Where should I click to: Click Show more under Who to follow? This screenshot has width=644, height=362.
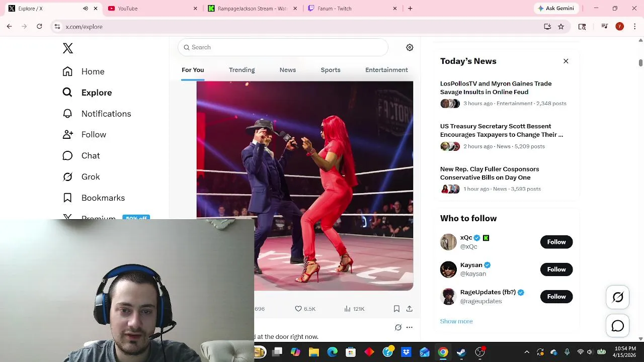tap(456, 321)
